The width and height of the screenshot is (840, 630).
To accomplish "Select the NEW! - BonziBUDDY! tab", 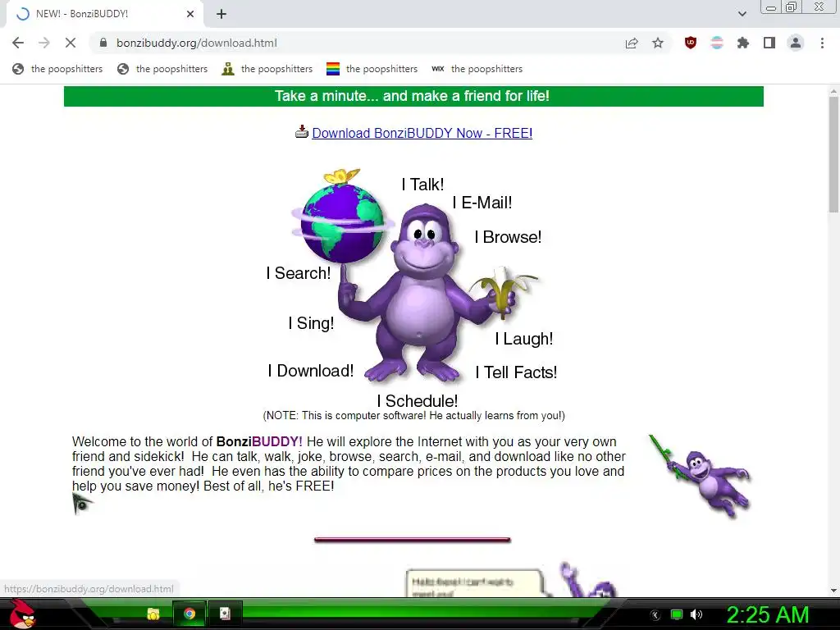I will [104, 14].
